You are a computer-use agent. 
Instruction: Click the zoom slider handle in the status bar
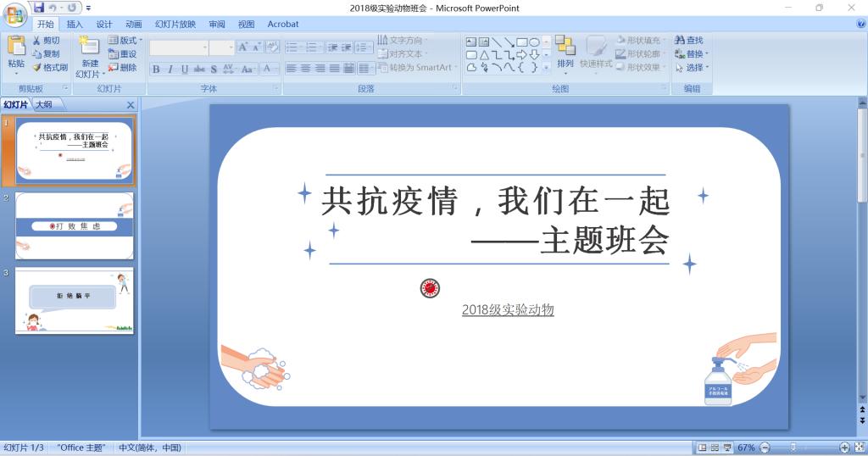pos(793,448)
